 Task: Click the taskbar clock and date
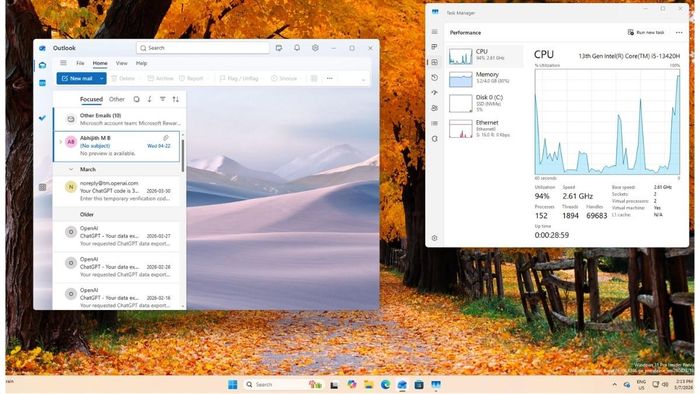click(683, 384)
